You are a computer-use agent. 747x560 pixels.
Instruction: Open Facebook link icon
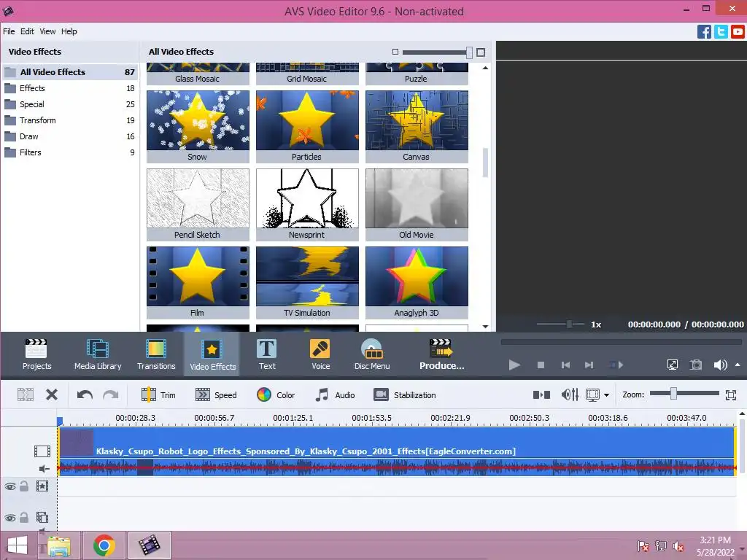[x=704, y=32]
